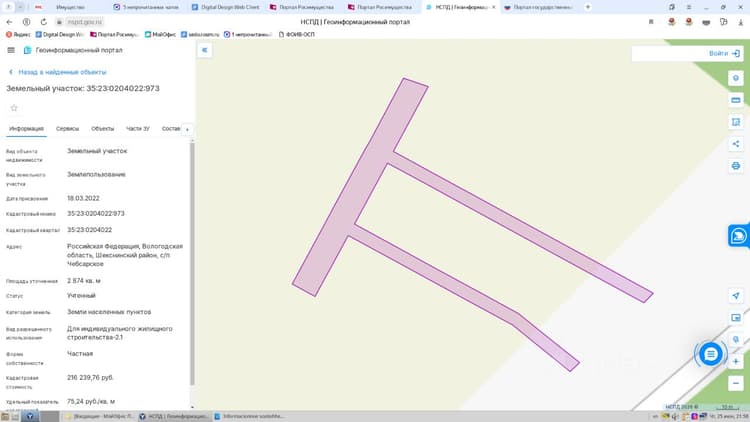Collapse the left info panel with double-arrow icon
Image resolution: width=750 pixels, height=422 pixels.
coord(205,50)
